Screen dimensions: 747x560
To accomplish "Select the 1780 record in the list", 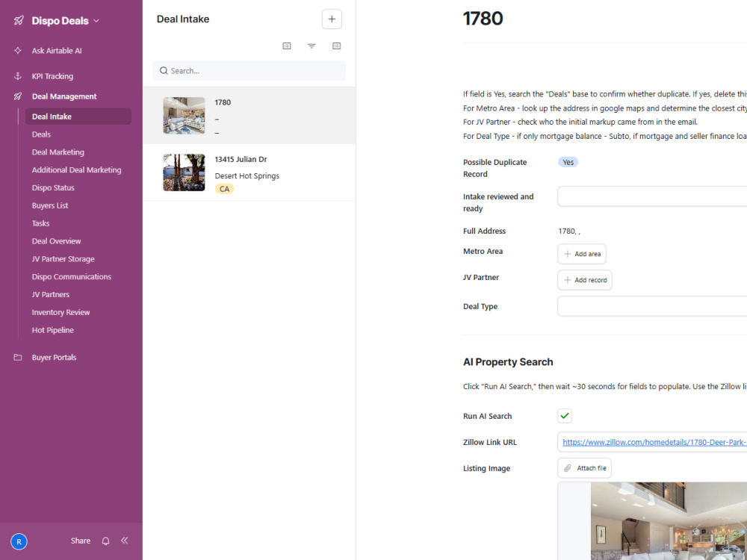I will [249, 116].
